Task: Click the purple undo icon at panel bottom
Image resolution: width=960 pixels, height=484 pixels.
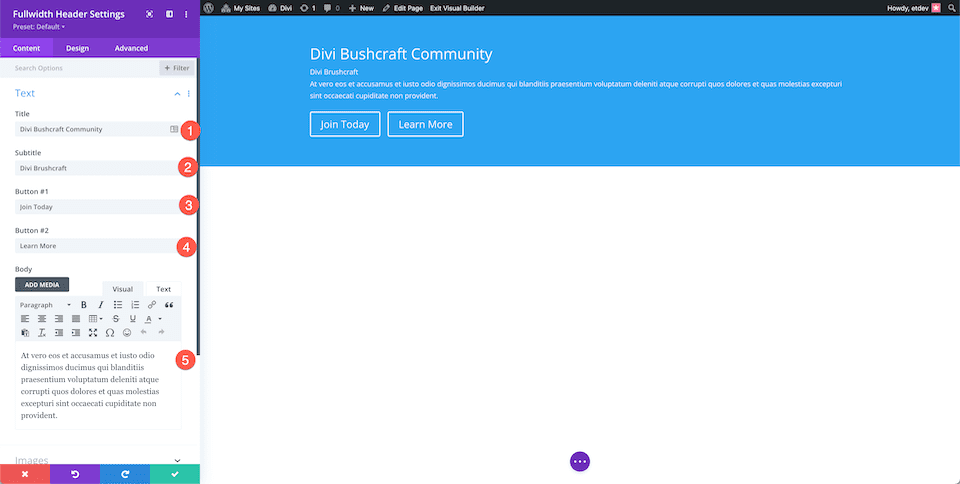Action: tap(75, 474)
